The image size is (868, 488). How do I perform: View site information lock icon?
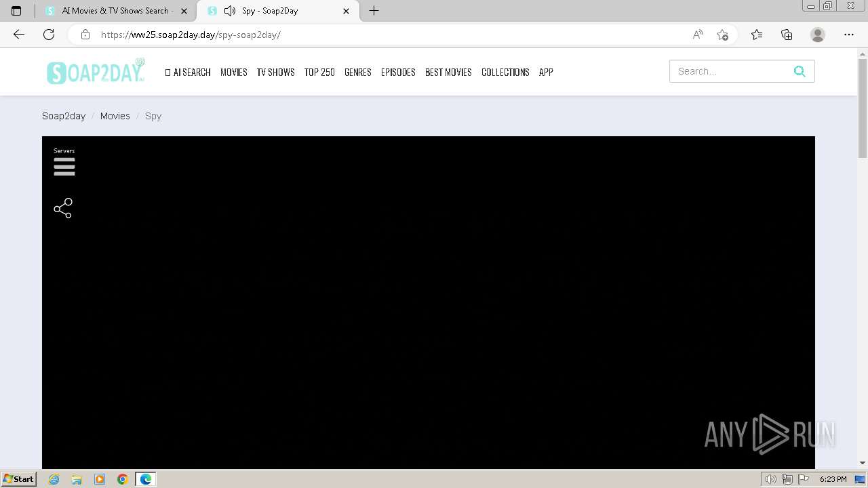[x=85, y=35]
